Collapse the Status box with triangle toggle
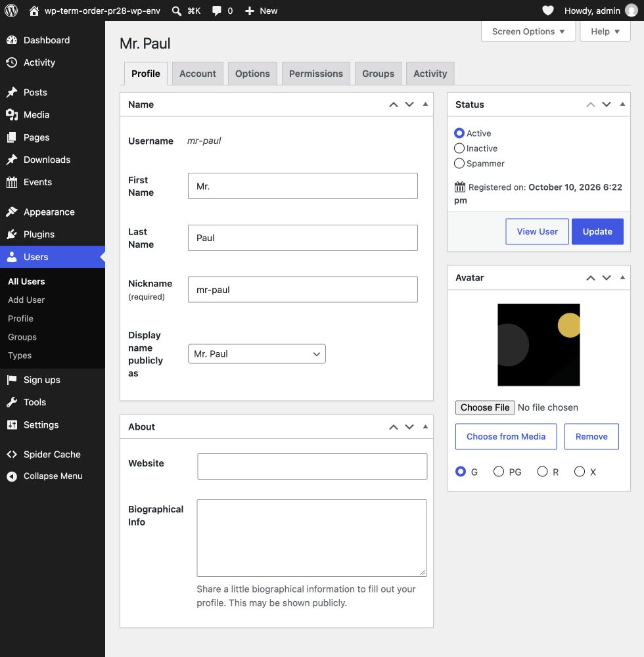The height and width of the screenshot is (657, 644). 622,104
